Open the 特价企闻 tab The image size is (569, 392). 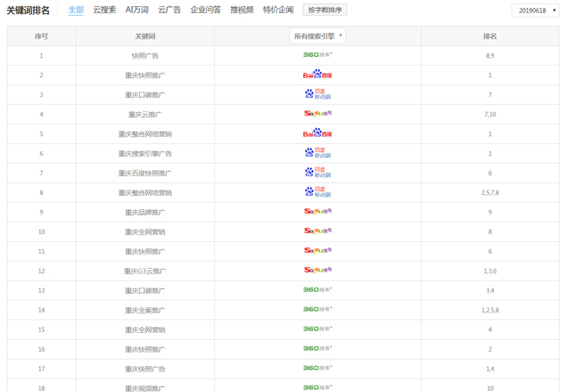pos(278,10)
